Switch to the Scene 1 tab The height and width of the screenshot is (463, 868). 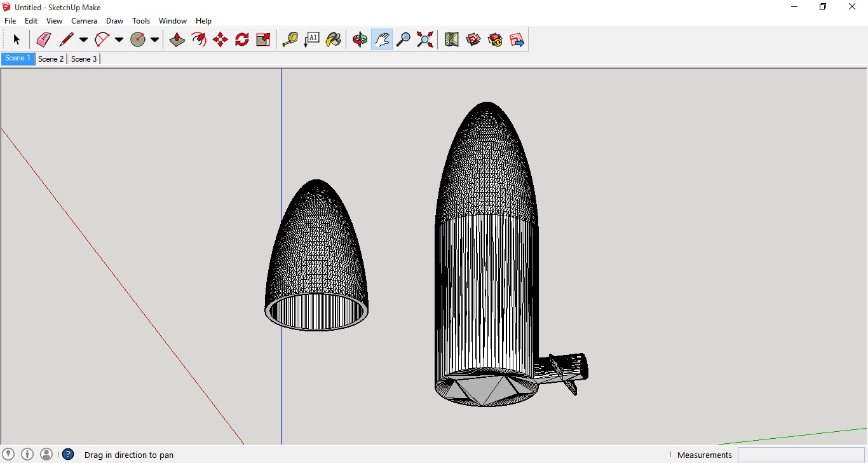[x=18, y=59]
